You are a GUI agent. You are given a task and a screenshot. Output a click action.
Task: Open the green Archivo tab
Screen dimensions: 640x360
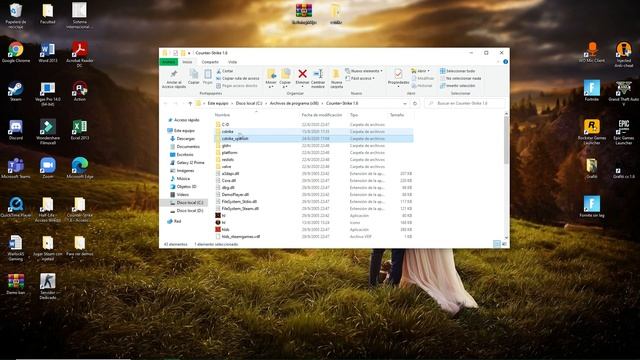(169, 62)
